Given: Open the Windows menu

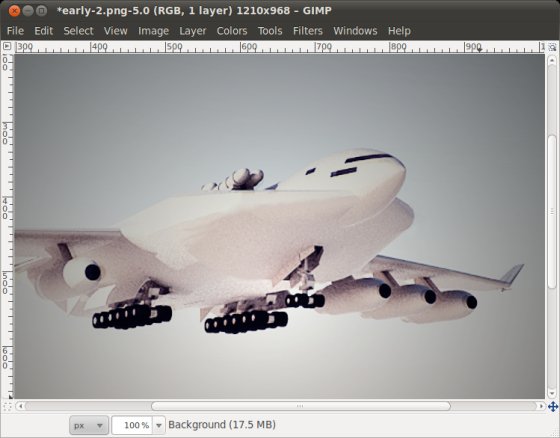Looking at the screenshot, I should pyautogui.click(x=355, y=31).
